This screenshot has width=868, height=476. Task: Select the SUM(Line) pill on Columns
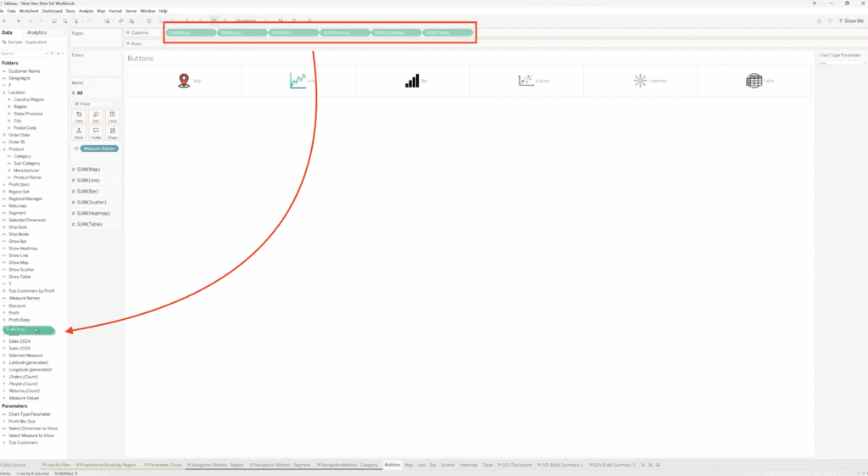coord(242,32)
